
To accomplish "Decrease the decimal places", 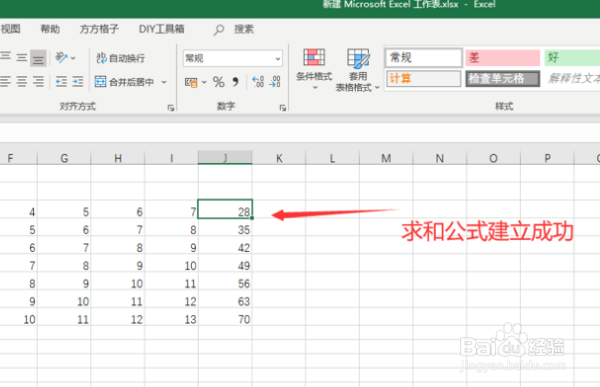I will [x=275, y=82].
